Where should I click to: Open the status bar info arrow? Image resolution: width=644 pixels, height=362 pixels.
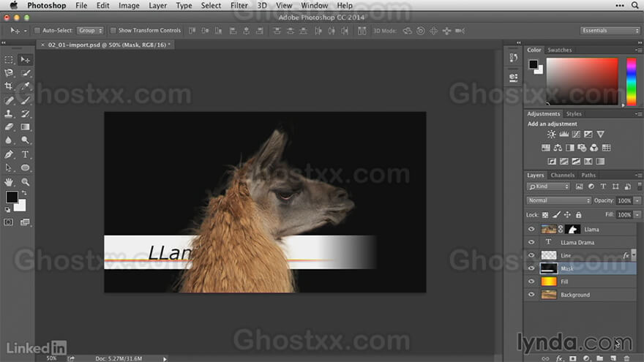point(165,359)
